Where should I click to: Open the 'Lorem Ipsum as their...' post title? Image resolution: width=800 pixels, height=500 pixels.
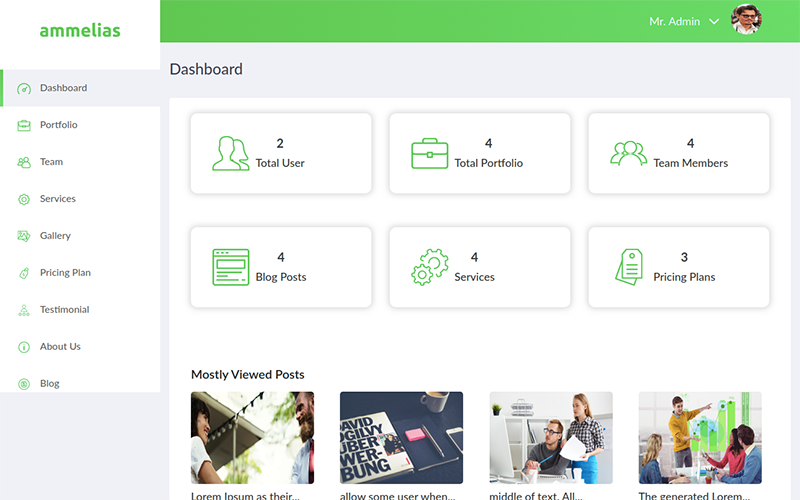click(x=245, y=495)
